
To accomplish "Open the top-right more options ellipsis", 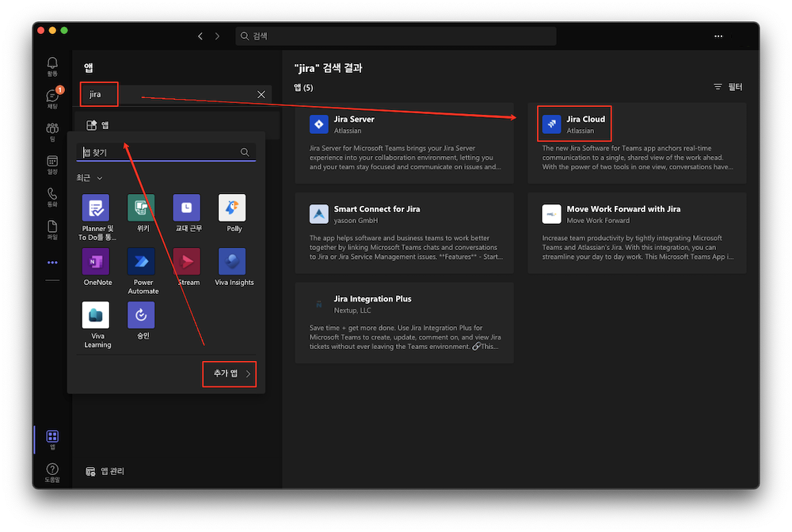I will tap(718, 36).
